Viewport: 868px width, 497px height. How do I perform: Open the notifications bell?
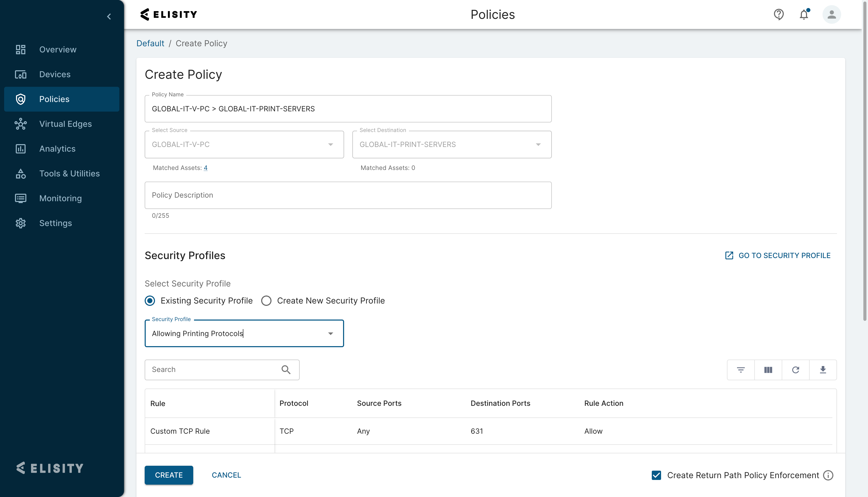804,15
